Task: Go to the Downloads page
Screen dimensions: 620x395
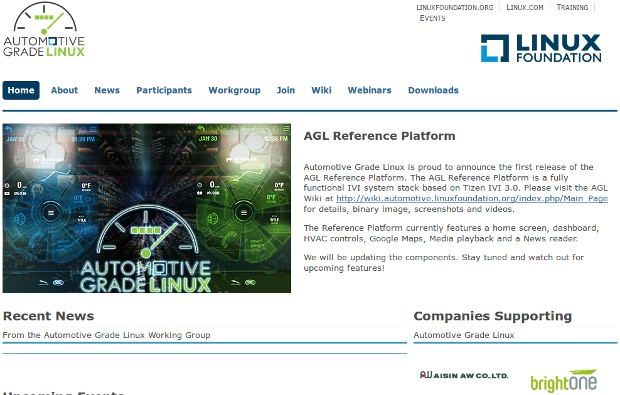Action: click(x=433, y=91)
